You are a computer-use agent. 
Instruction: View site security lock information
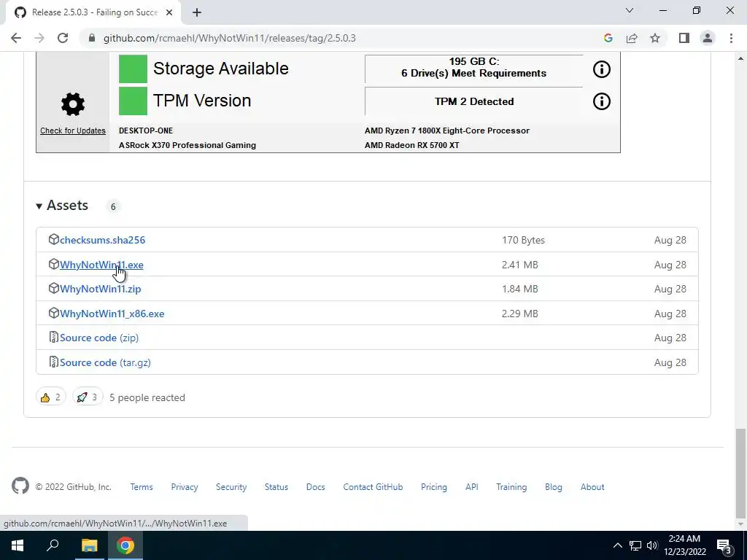coord(92,38)
